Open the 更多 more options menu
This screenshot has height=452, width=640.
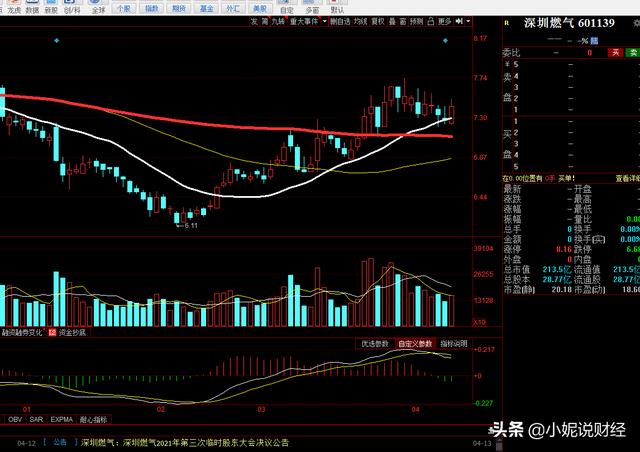coord(444,21)
